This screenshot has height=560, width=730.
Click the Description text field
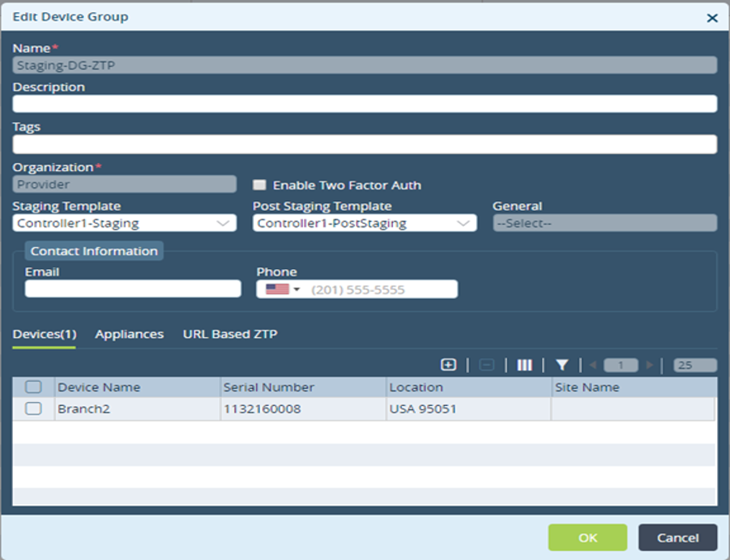click(365, 104)
